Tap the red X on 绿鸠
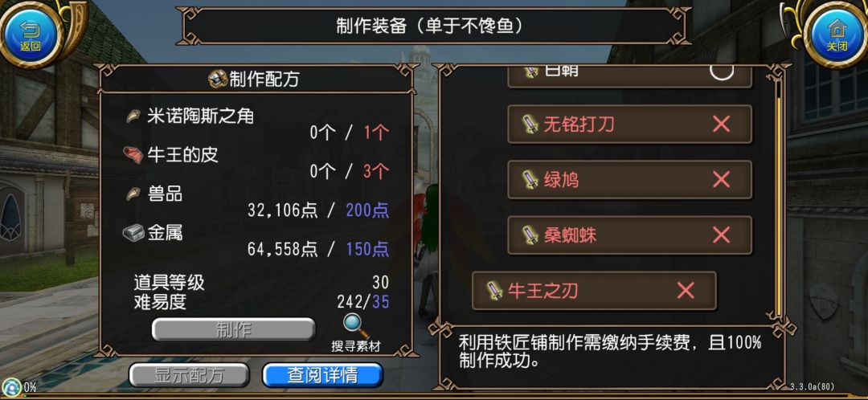The width and height of the screenshot is (868, 400). coord(721,180)
